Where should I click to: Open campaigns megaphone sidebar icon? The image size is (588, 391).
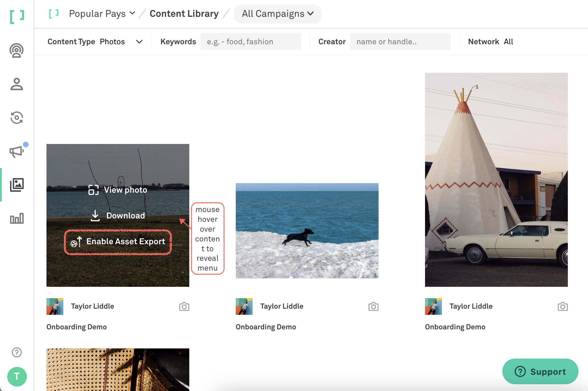[x=17, y=152]
